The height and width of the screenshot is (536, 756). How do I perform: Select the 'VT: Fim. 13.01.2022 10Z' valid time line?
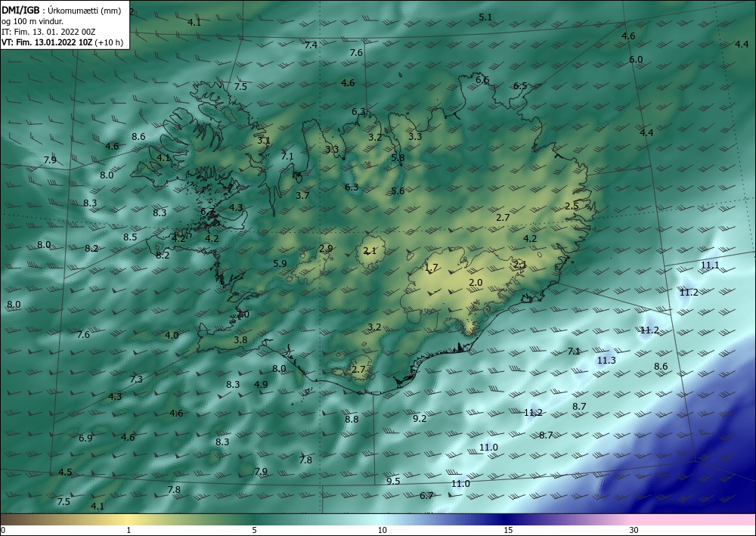pos(47,42)
